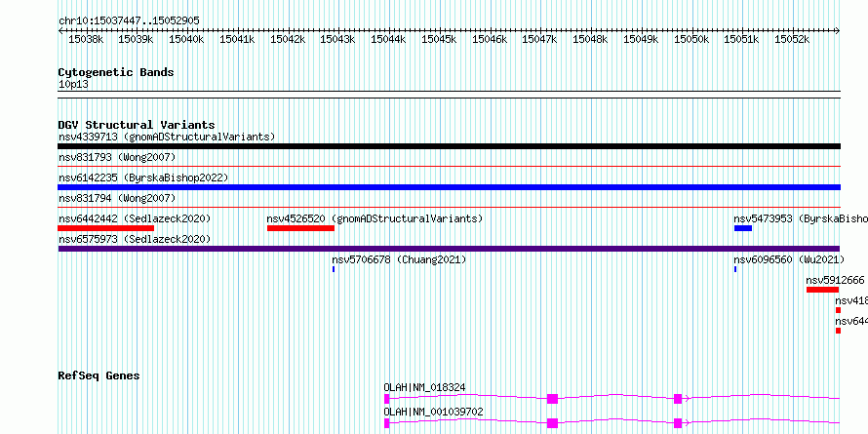The height and width of the screenshot is (434, 868).
Task: Click the 15040k ruler tick label
Action: 186,39
